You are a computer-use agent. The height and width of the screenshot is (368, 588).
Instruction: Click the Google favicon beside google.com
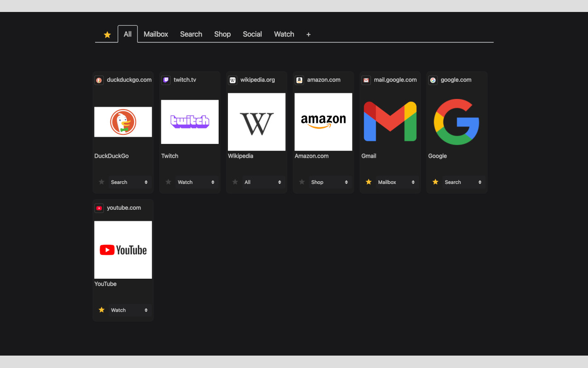click(x=433, y=80)
